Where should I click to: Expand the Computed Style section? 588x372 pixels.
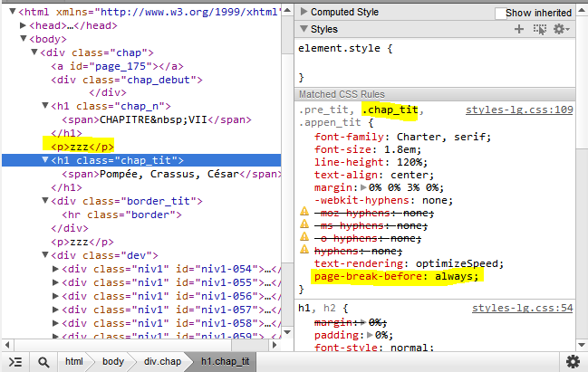tap(304, 12)
